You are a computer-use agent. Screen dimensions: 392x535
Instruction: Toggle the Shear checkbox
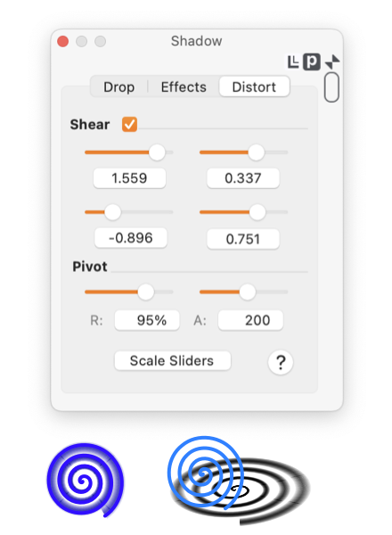(129, 124)
